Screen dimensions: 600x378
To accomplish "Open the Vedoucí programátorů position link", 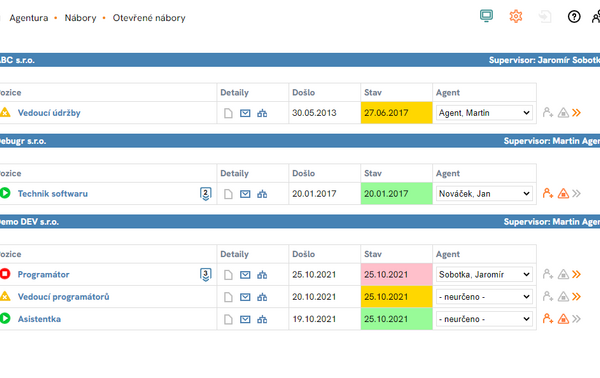I will (x=64, y=297).
